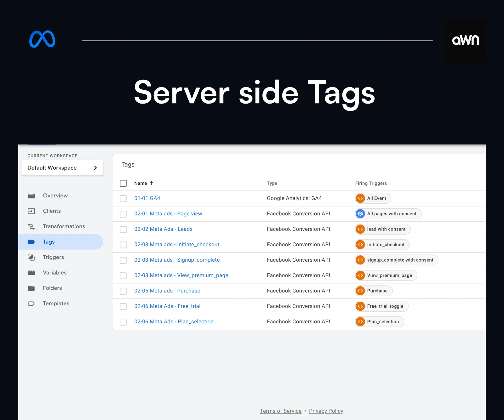Click the Triggers circle icon in sidebar

pos(31,257)
